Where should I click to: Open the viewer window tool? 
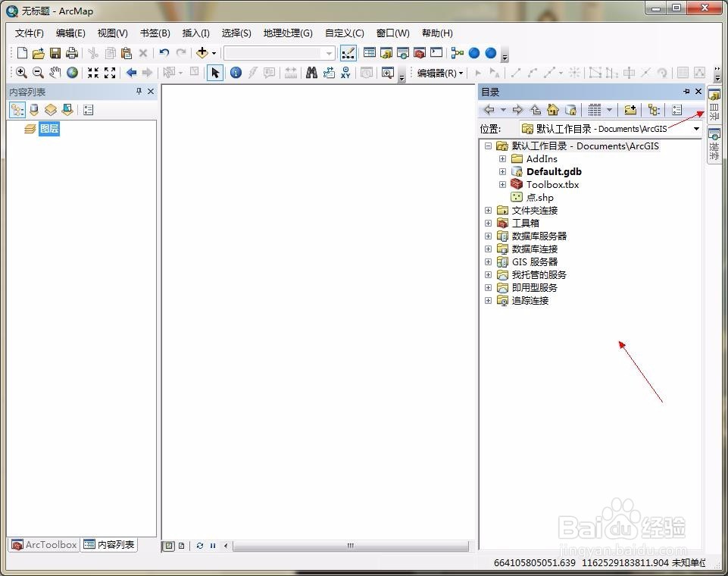[x=387, y=73]
